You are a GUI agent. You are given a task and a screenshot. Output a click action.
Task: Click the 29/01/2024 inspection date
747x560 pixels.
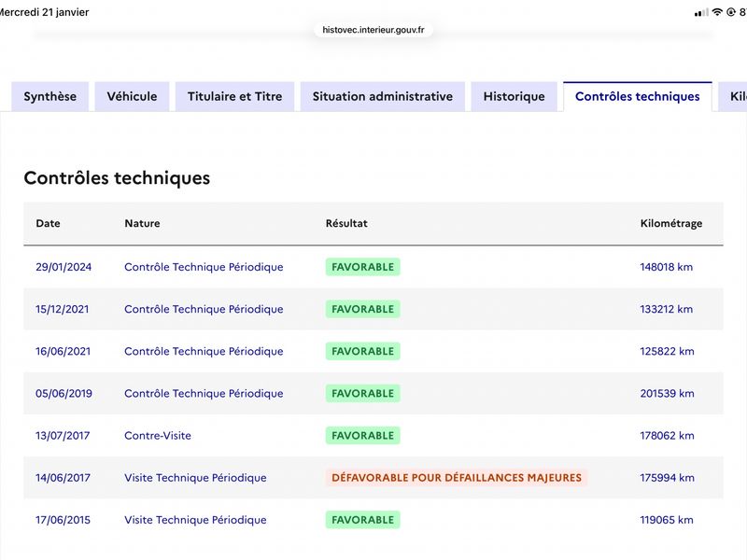63,267
